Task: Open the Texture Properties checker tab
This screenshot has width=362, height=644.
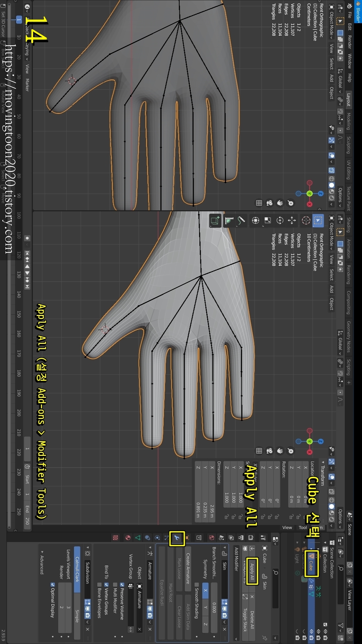Action: (x=115, y=538)
